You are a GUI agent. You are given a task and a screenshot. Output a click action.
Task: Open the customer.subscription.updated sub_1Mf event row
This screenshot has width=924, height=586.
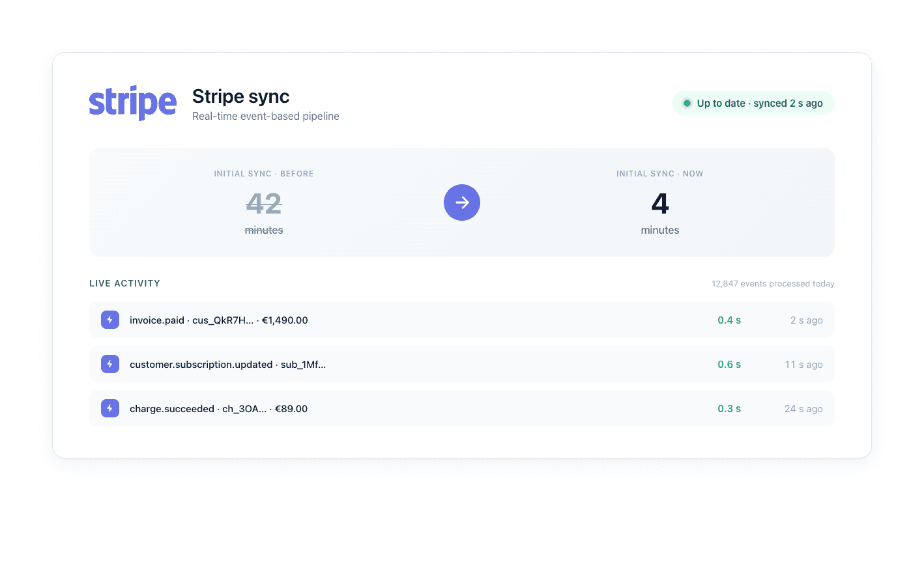[462, 364]
